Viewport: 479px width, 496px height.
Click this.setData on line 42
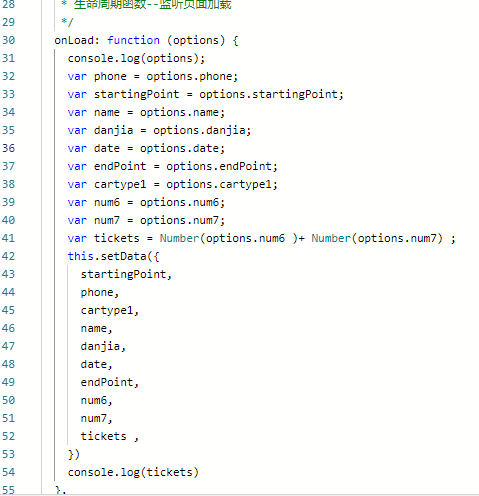point(107,256)
